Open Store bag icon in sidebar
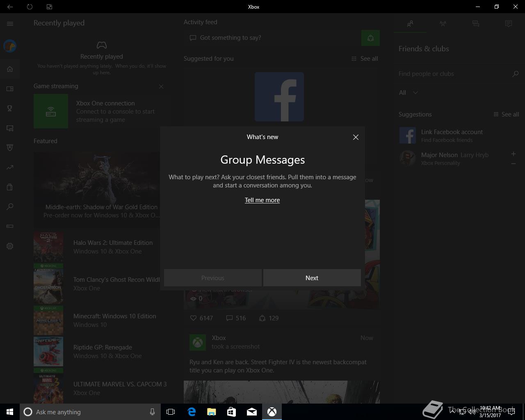This screenshot has height=420, width=525. (10, 187)
